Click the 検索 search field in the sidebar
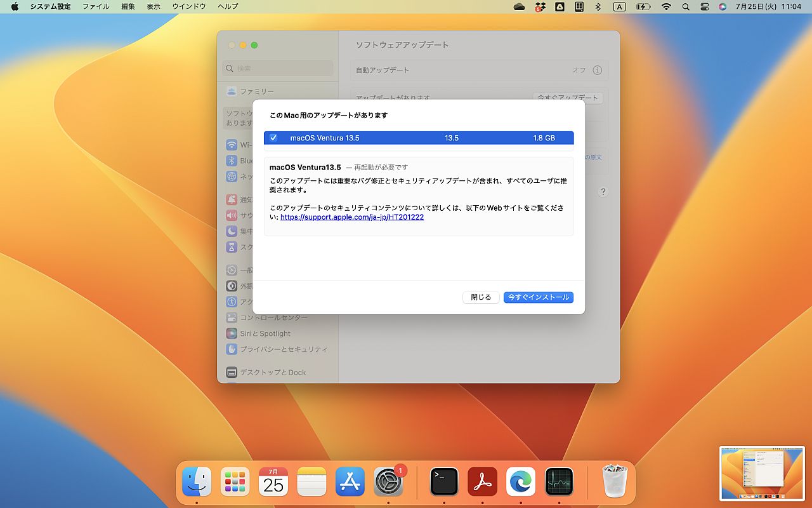Image resolution: width=812 pixels, height=508 pixels. (277, 68)
